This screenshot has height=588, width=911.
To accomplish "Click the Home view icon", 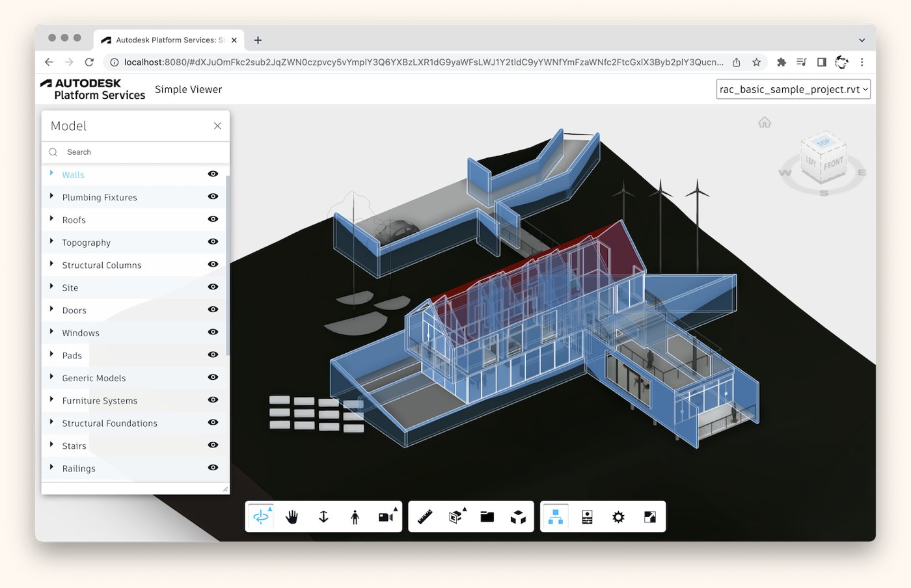I will coord(765,122).
